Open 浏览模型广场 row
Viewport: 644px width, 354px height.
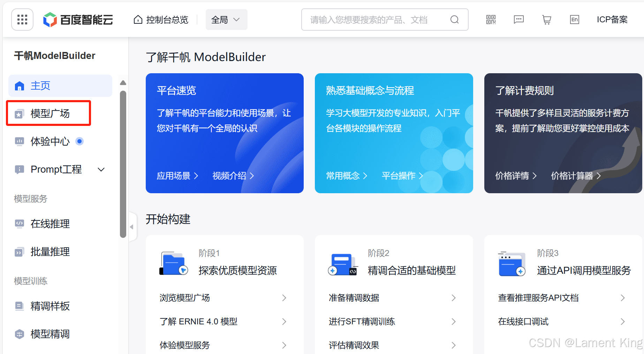223,297
